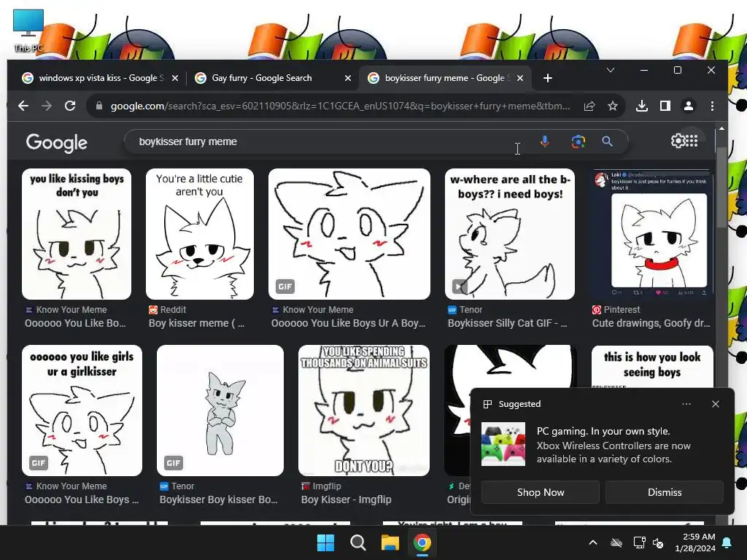
Task: Open the Pinterest tweet screenshot image
Action: click(x=652, y=234)
